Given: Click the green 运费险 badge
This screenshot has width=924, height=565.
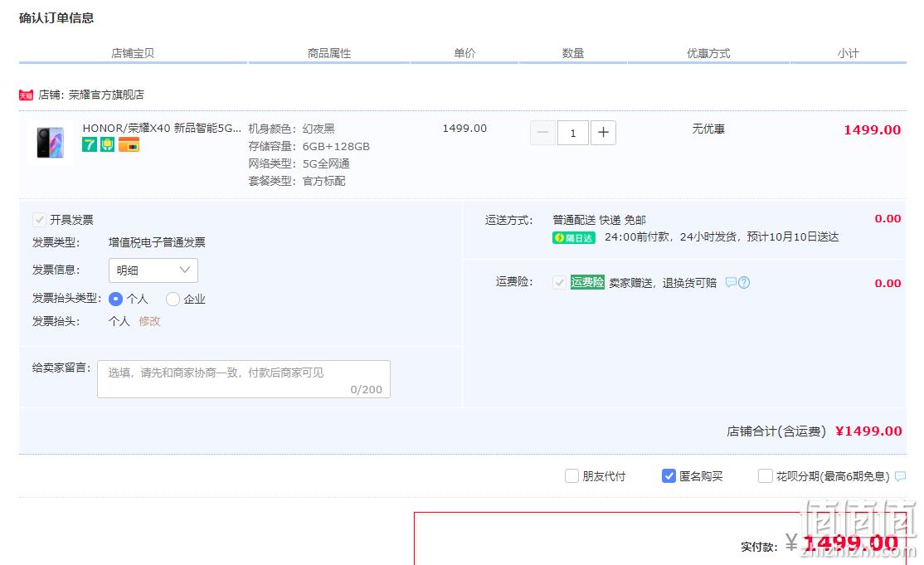Looking at the screenshot, I should point(587,282).
